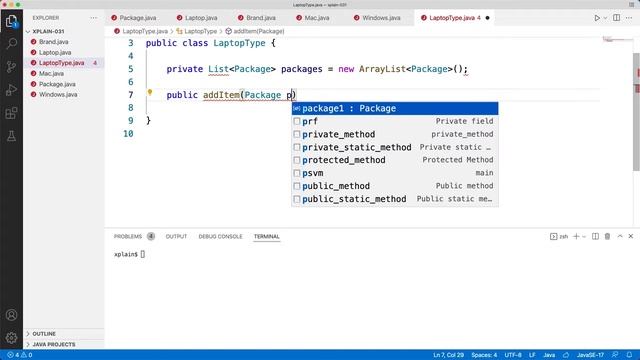Open notifications bell in status bar

coord(629,355)
